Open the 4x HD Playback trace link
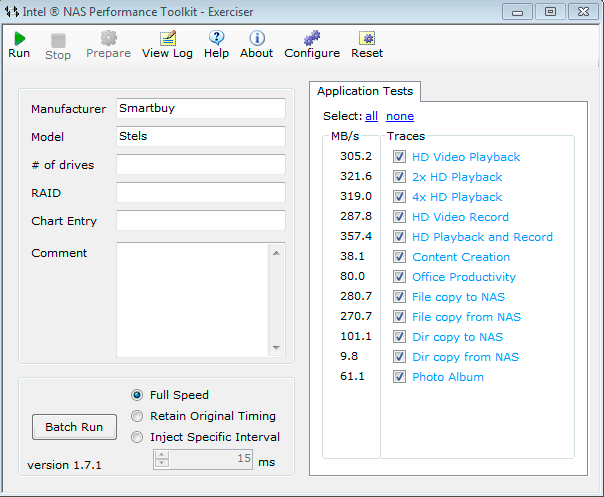This screenshot has width=604, height=497. (x=457, y=197)
